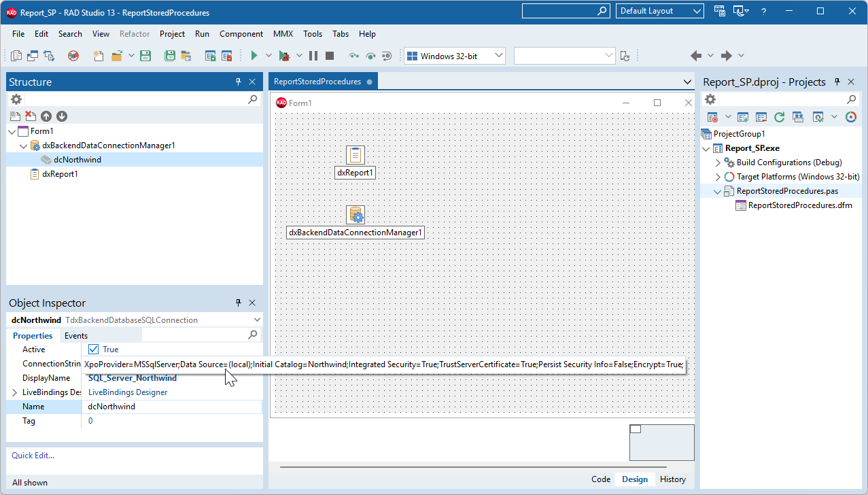Click the Quick Edit link

pyautogui.click(x=32, y=455)
